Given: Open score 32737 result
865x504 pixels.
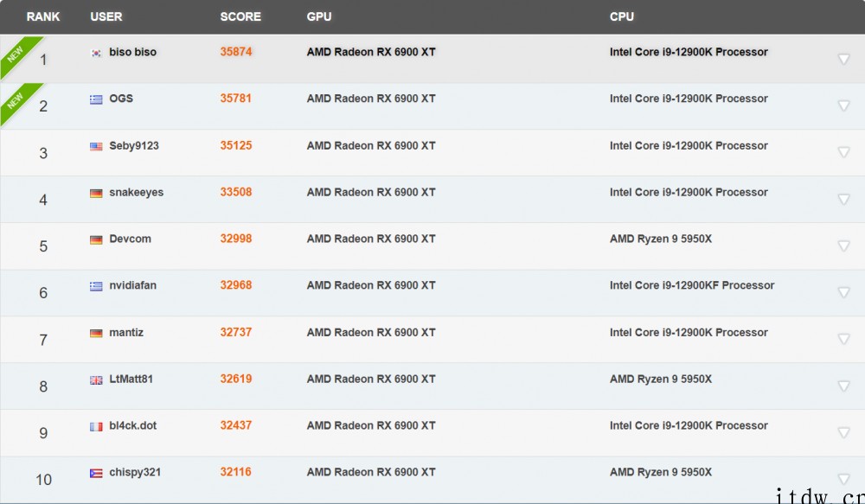Looking at the screenshot, I should [x=236, y=333].
